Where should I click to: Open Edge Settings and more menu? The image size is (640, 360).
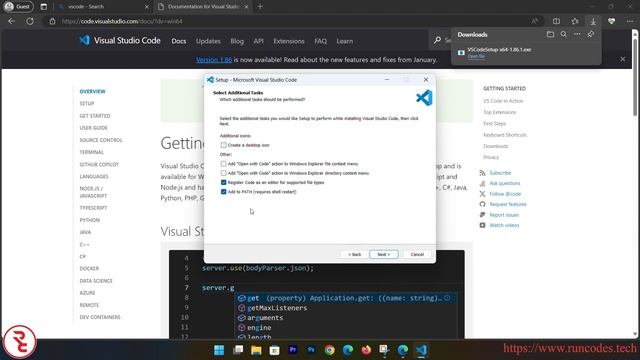pyautogui.click(x=630, y=21)
